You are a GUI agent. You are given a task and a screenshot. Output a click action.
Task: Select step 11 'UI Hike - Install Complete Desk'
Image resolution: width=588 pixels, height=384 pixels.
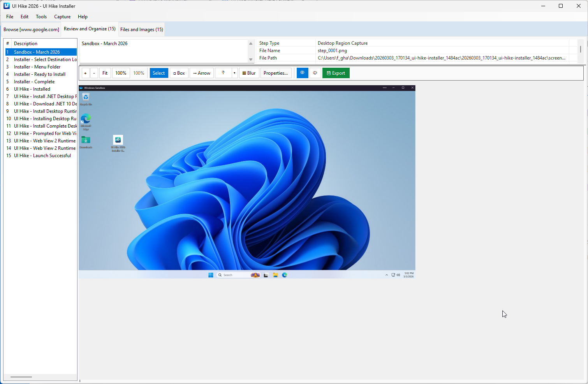coord(41,126)
